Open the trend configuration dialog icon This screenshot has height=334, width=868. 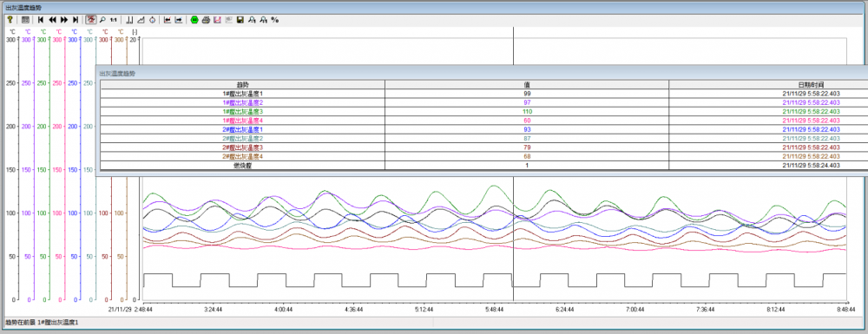25,20
